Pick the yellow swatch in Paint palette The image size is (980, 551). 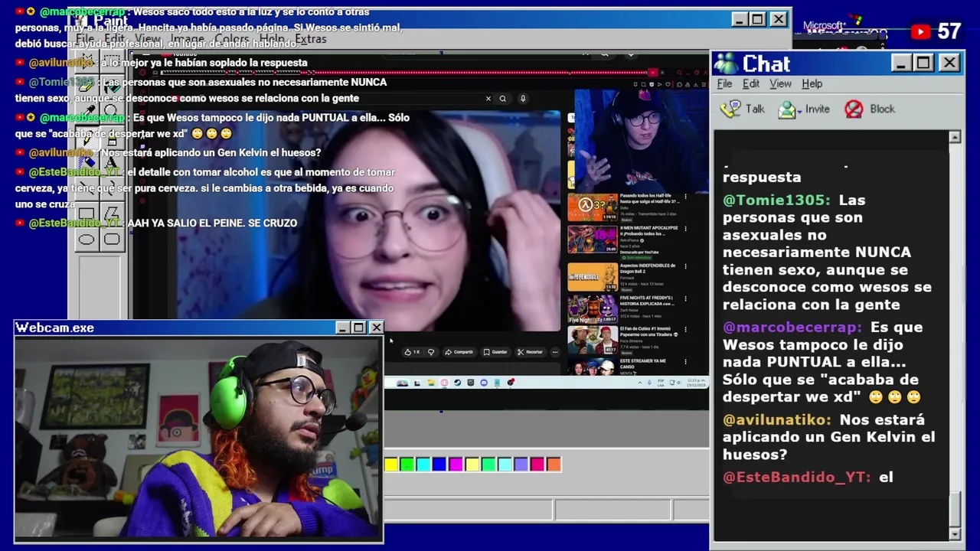[x=391, y=464]
